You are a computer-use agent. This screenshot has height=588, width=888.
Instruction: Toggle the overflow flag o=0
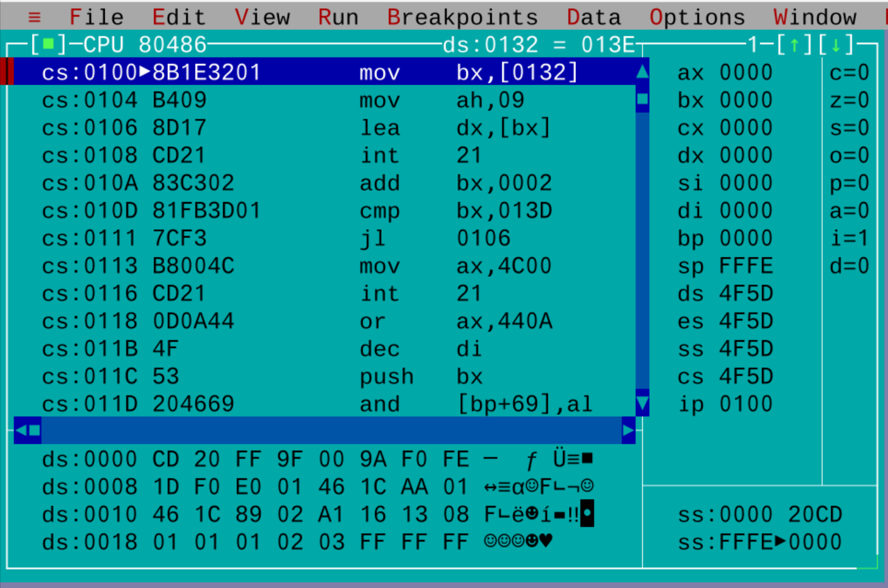(850, 155)
